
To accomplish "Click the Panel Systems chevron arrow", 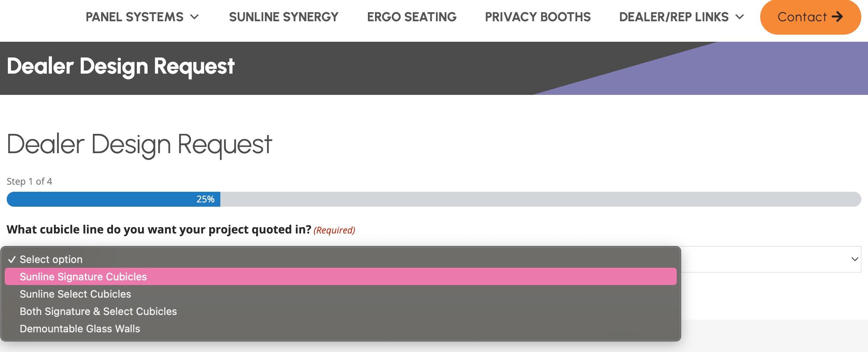I will [x=194, y=17].
